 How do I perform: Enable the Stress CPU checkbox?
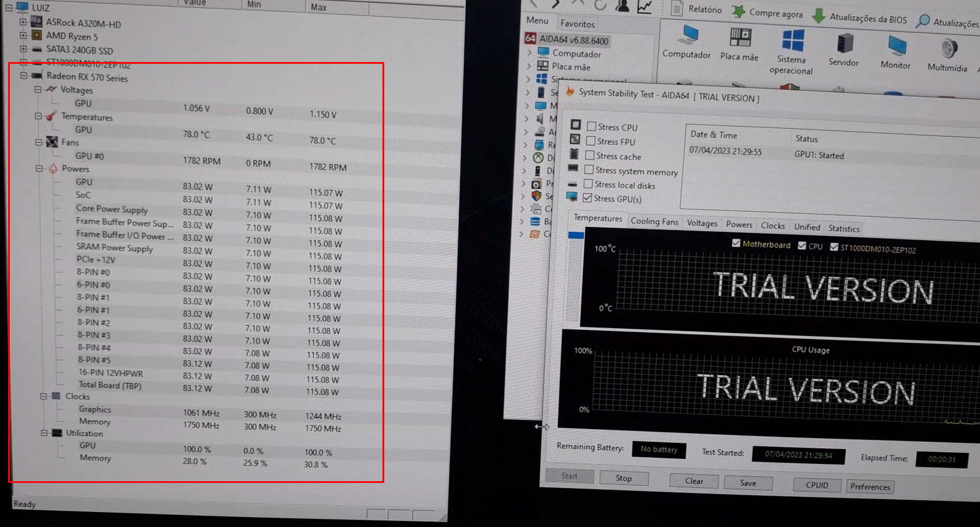pyautogui.click(x=592, y=126)
